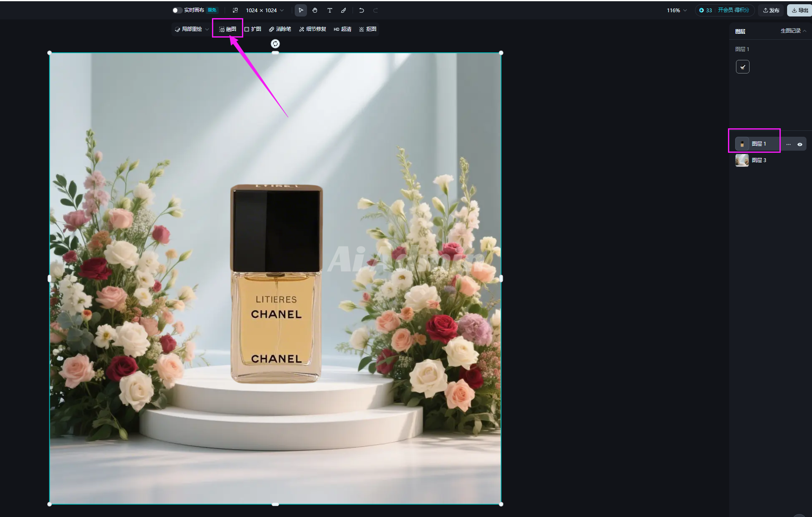812x517 pixels.
Task: Click the redo arrow
Action: pos(375,10)
